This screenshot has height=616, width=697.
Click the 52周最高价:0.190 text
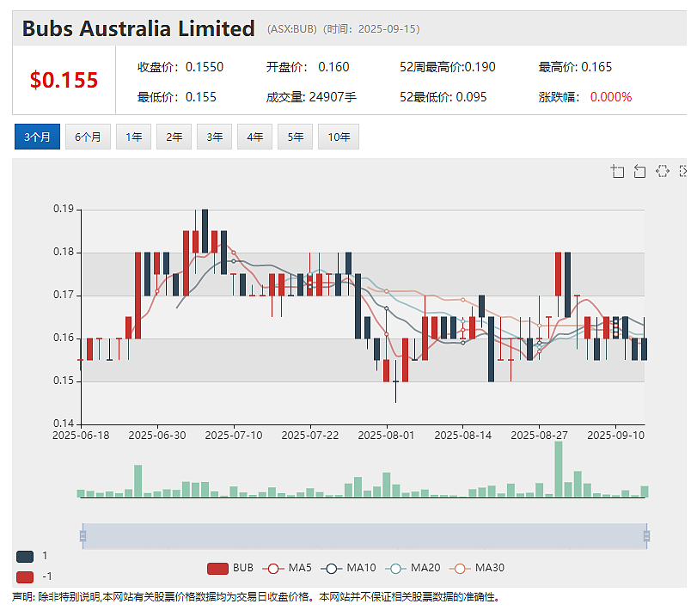pyautogui.click(x=448, y=67)
